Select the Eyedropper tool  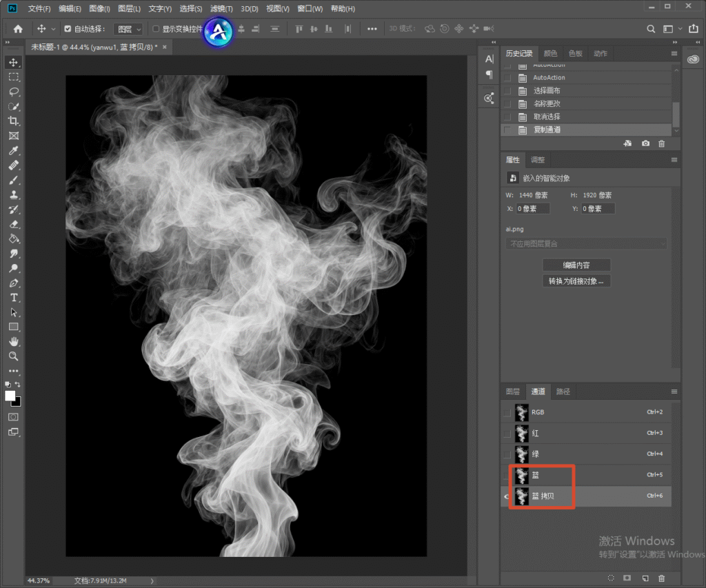(14, 151)
